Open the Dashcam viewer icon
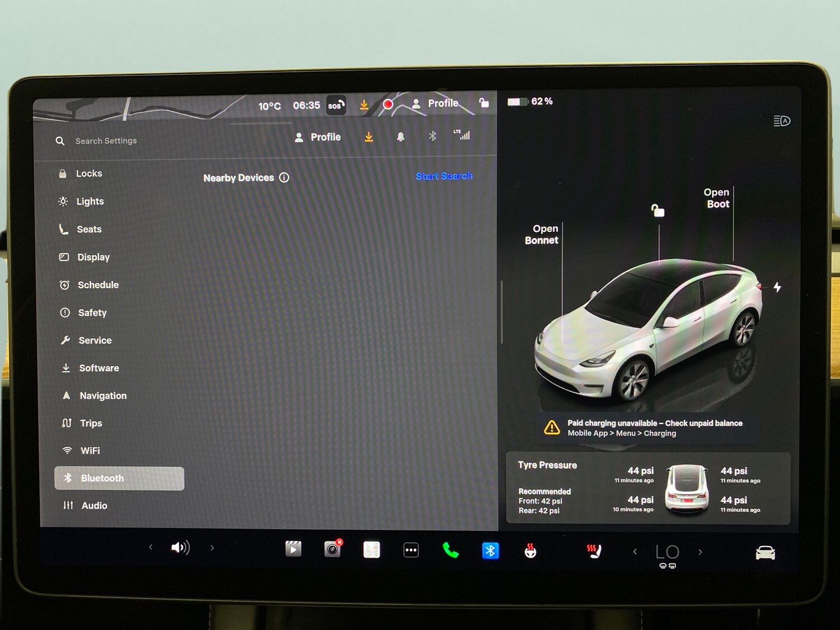This screenshot has height=630, width=840. pos(293,549)
